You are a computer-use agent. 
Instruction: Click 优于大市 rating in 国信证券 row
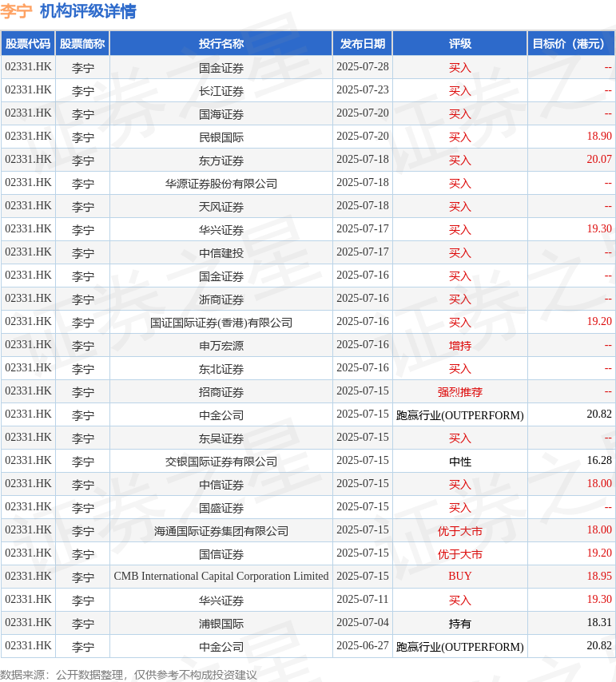(460, 554)
